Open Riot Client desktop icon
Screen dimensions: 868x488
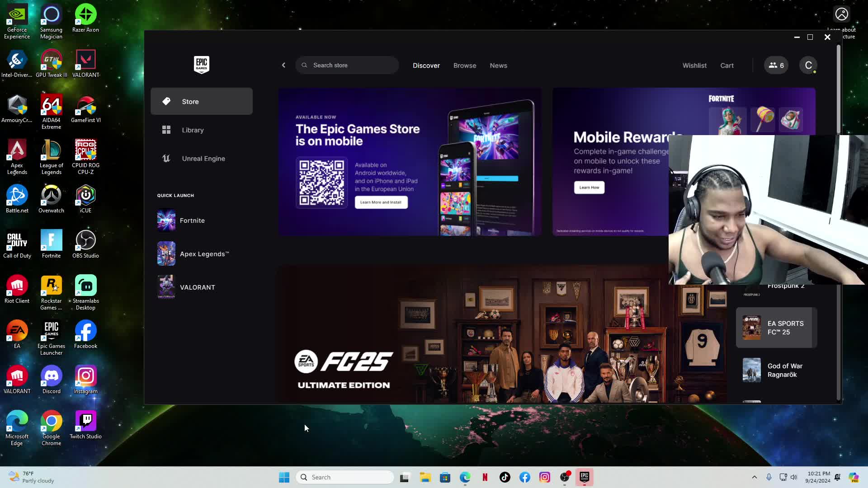point(17,290)
